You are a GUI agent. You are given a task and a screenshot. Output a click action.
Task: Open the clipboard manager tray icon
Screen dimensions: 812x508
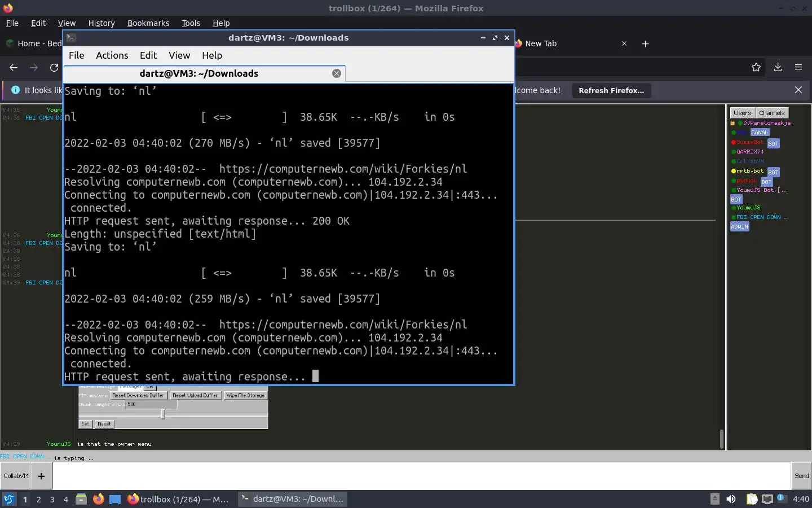752,499
